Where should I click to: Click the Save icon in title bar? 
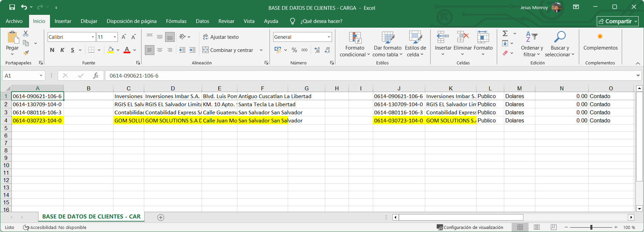coord(12,7)
